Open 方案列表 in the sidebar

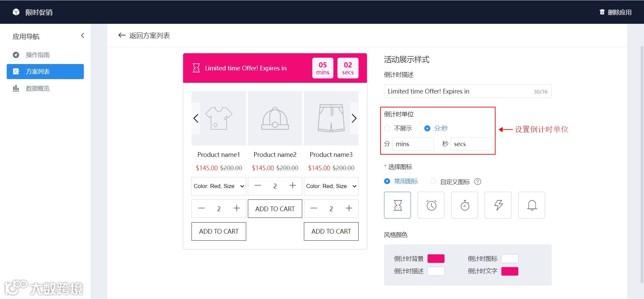[x=45, y=71]
